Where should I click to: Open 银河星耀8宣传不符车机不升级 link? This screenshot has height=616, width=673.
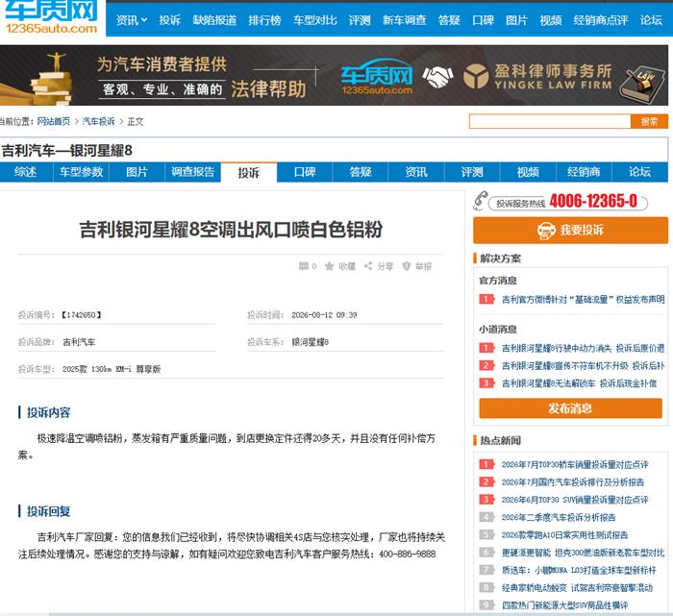(x=584, y=365)
